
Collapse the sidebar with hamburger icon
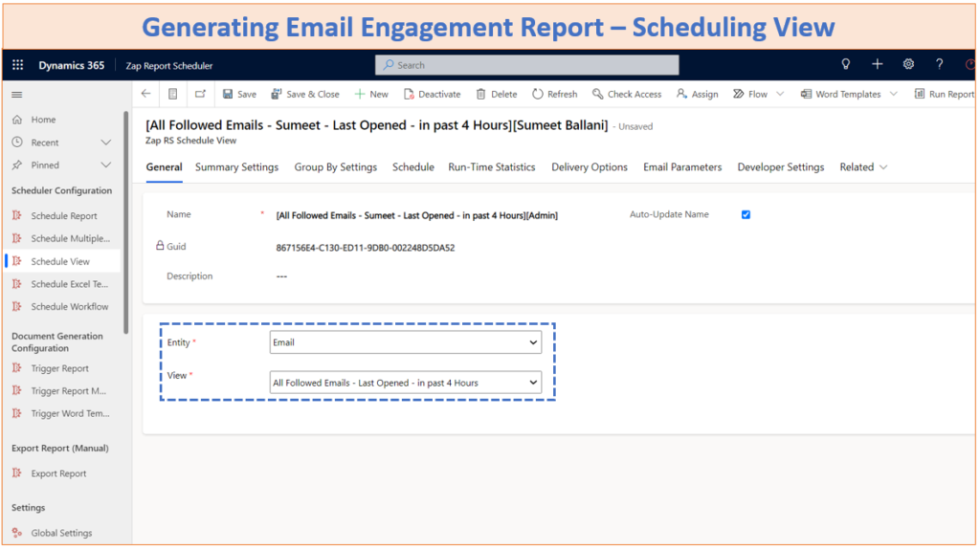[17, 95]
